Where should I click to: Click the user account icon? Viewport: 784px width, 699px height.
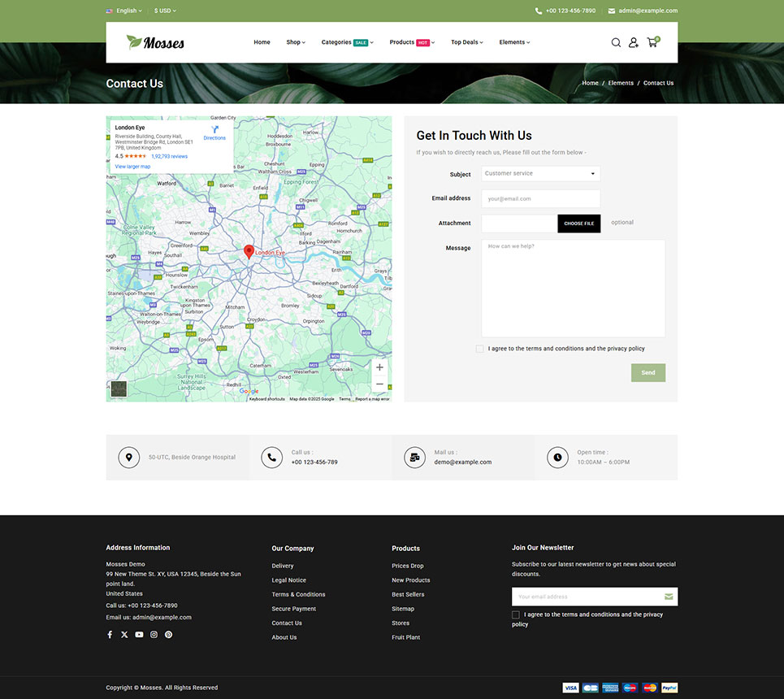634,42
